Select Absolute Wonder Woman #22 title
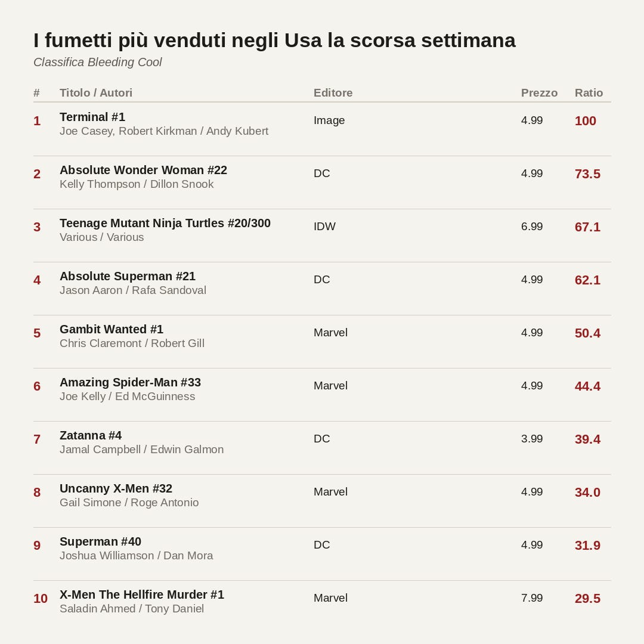The image size is (644, 644). [x=143, y=170]
